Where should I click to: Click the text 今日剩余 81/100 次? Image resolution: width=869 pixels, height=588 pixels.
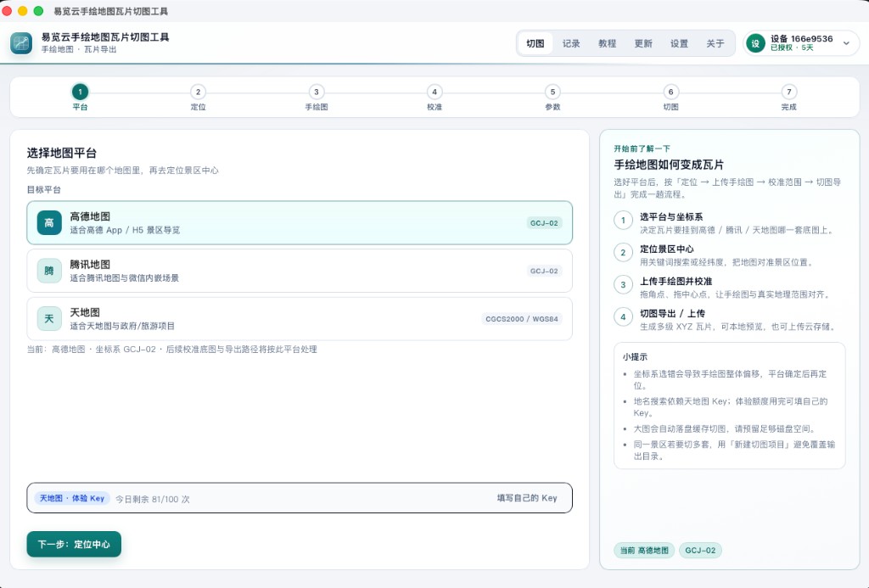pos(153,499)
